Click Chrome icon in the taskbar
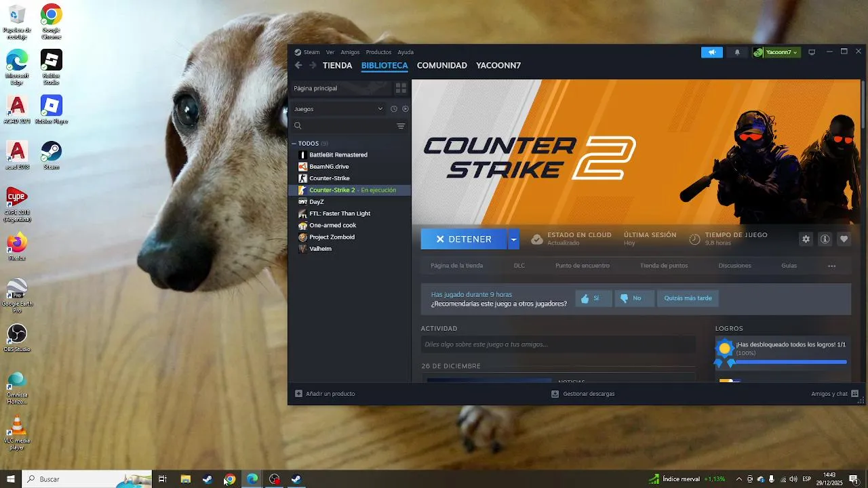868x488 pixels. pos(230,479)
